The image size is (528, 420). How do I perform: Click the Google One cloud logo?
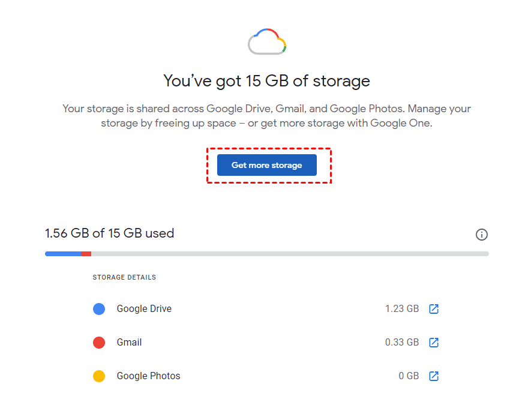(x=267, y=42)
